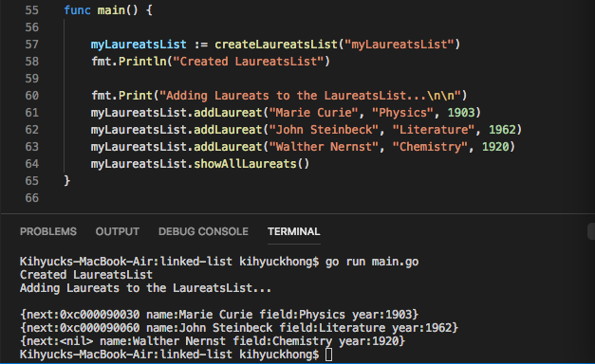Click the showAllLaureats() method call

tap(251, 164)
